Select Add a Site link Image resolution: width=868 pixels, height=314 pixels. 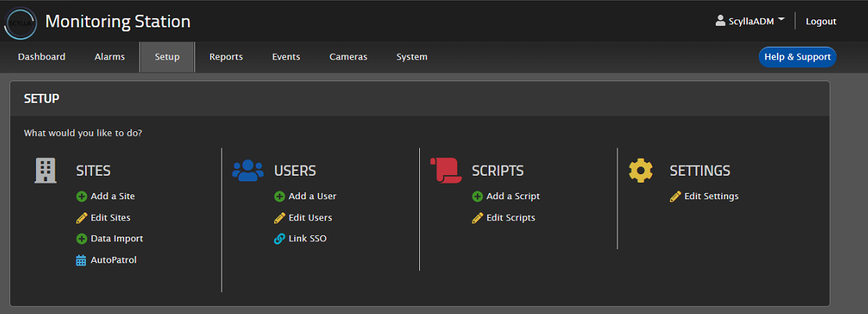pos(112,197)
